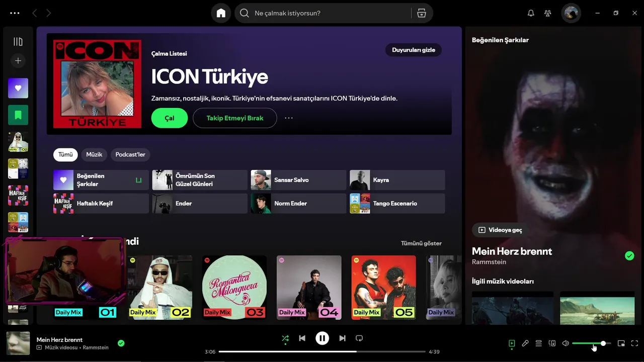644x362 pixels.
Task: Select the Tümü filter chip
Action: click(65, 154)
